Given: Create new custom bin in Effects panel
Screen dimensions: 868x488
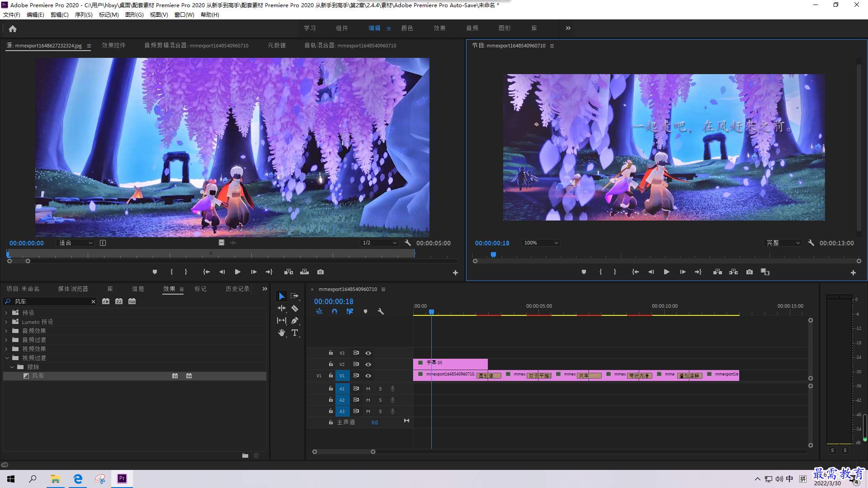Looking at the screenshot, I should point(245,455).
